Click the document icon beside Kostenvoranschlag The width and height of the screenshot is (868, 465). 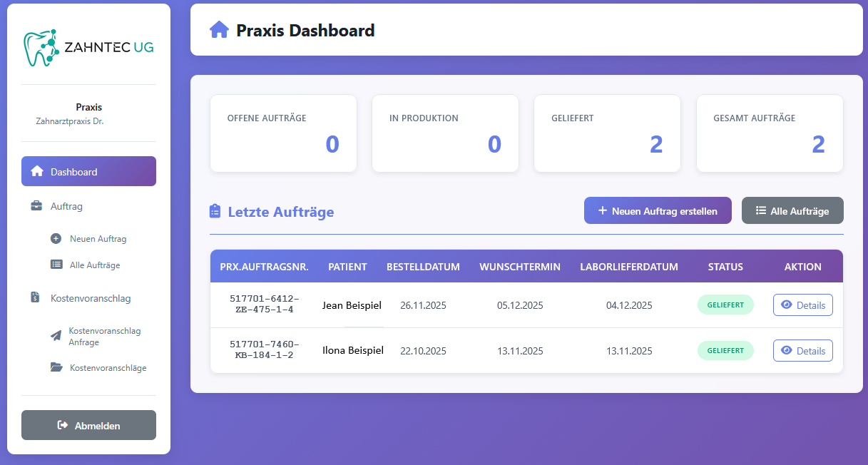(35, 297)
